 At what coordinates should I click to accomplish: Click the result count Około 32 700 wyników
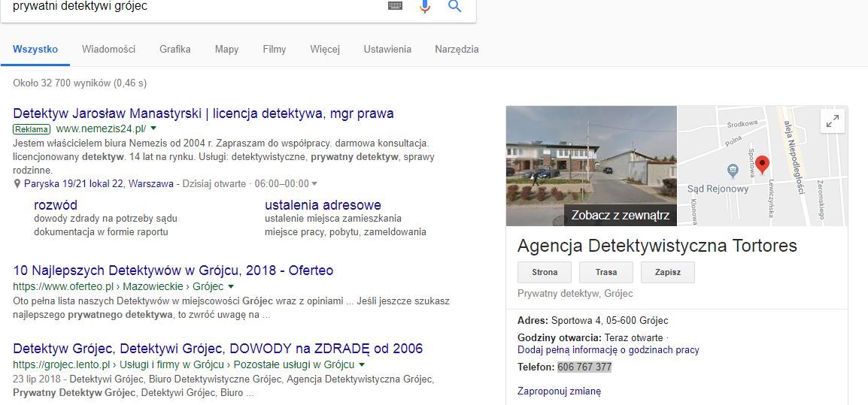point(80,83)
